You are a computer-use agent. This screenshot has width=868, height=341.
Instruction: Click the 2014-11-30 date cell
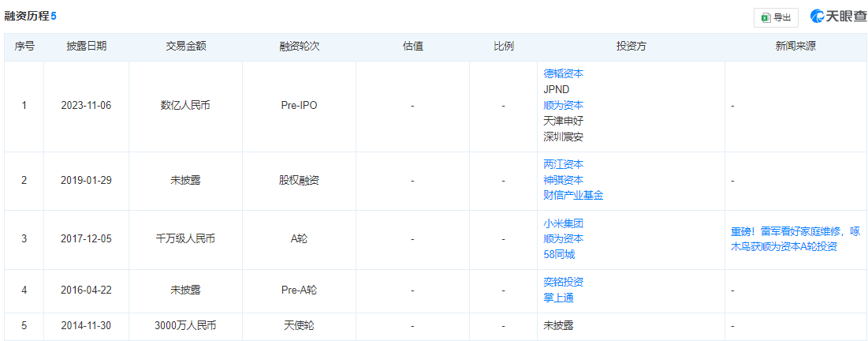(x=86, y=325)
